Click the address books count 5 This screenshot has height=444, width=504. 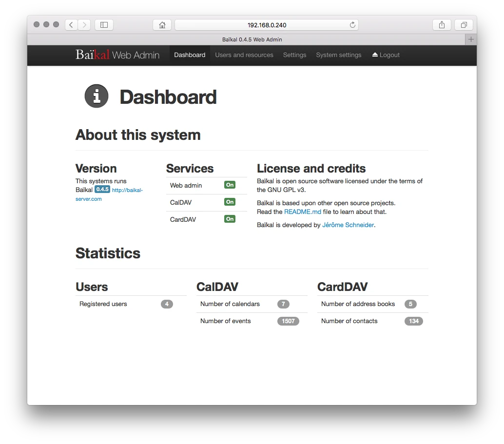410,304
